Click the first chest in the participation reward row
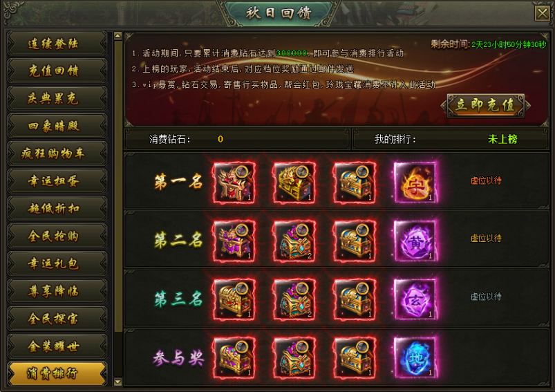Viewport: 555px width, 392px height. (x=234, y=357)
